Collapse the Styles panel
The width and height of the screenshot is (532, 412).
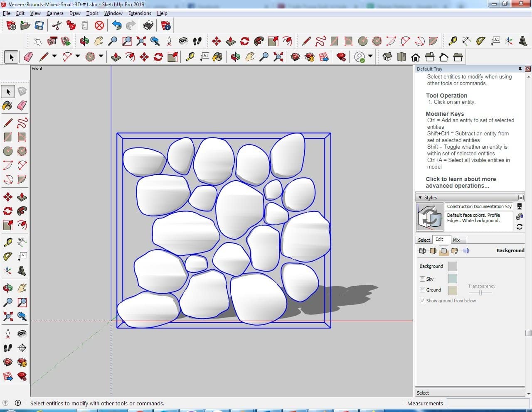point(420,198)
